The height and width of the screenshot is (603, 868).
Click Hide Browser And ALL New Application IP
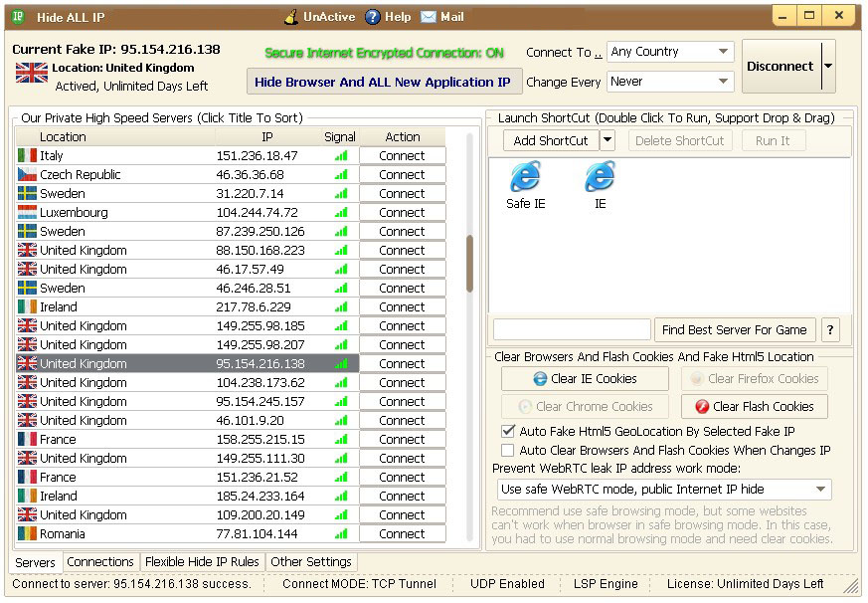(x=383, y=82)
